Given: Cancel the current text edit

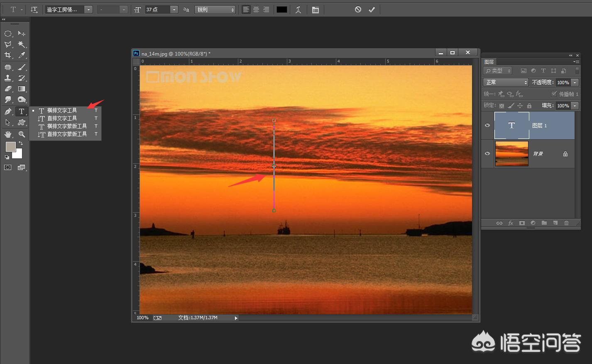Looking at the screenshot, I should pyautogui.click(x=358, y=10).
